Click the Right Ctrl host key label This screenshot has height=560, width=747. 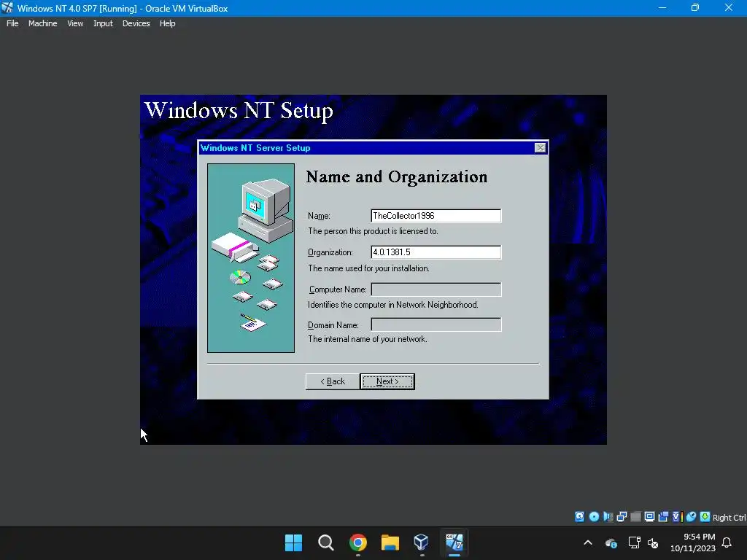point(729,518)
